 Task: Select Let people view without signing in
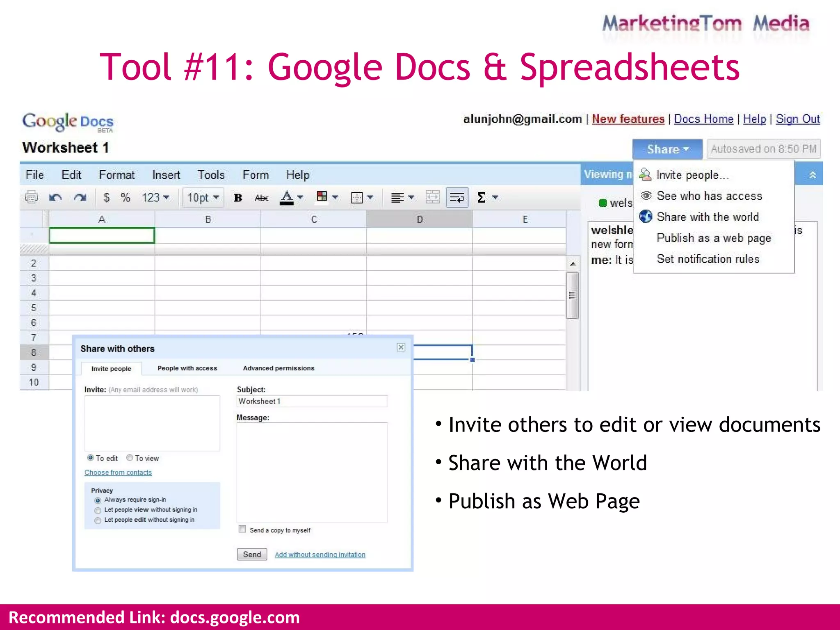pyautogui.click(x=98, y=511)
